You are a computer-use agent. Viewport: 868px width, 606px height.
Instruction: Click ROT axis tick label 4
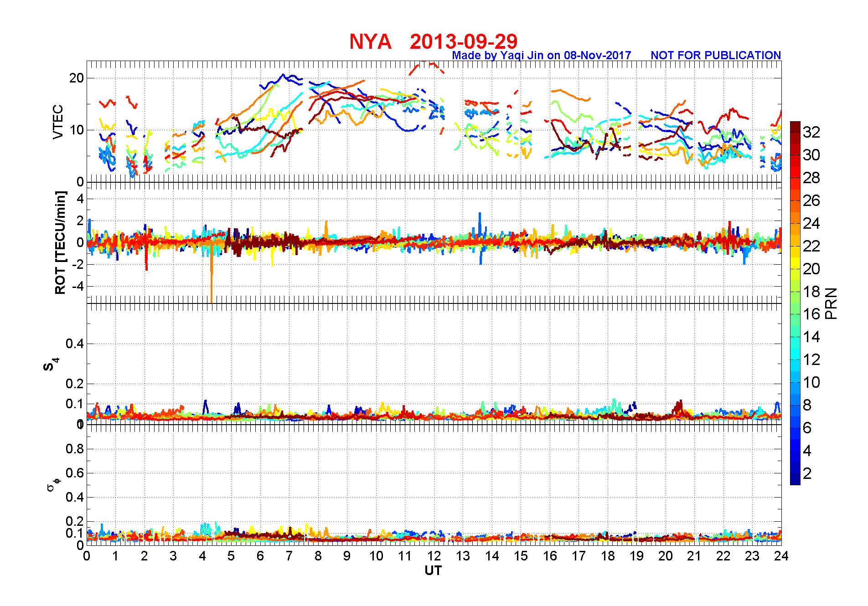tap(81, 199)
